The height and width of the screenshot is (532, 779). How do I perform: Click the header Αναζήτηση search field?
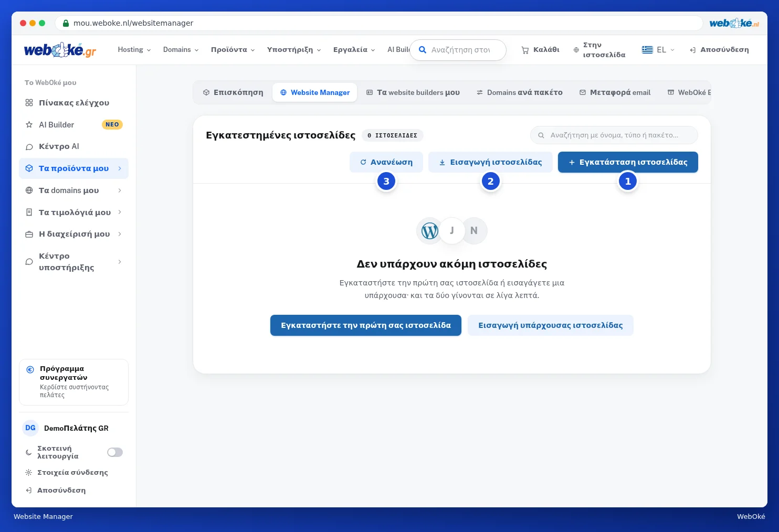458,50
